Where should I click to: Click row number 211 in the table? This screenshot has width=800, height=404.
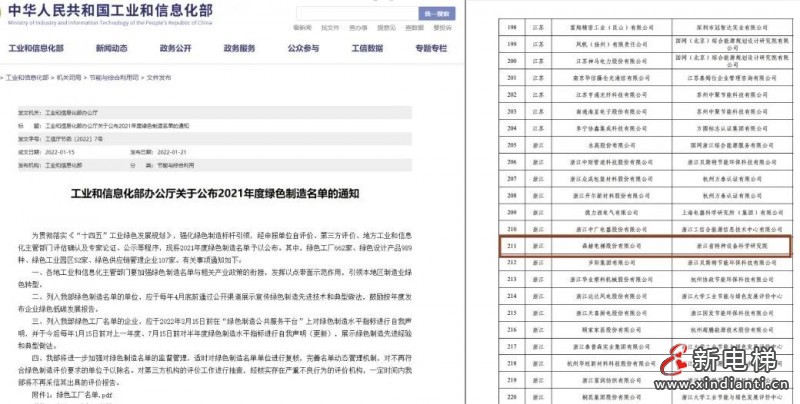(x=512, y=246)
